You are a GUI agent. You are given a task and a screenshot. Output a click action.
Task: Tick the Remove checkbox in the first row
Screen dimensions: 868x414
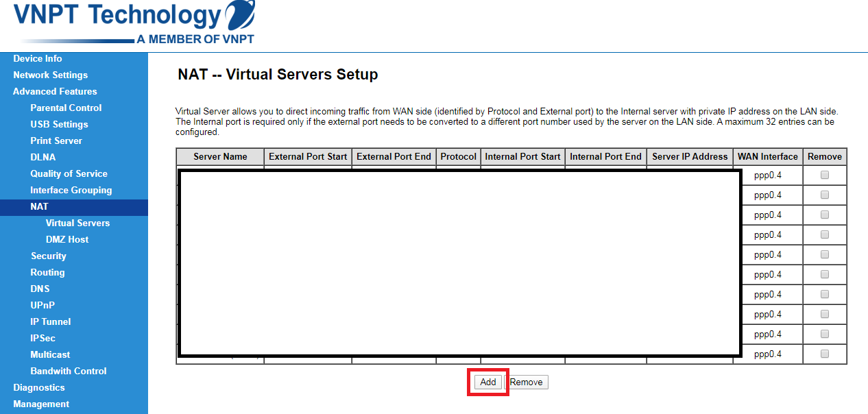825,175
